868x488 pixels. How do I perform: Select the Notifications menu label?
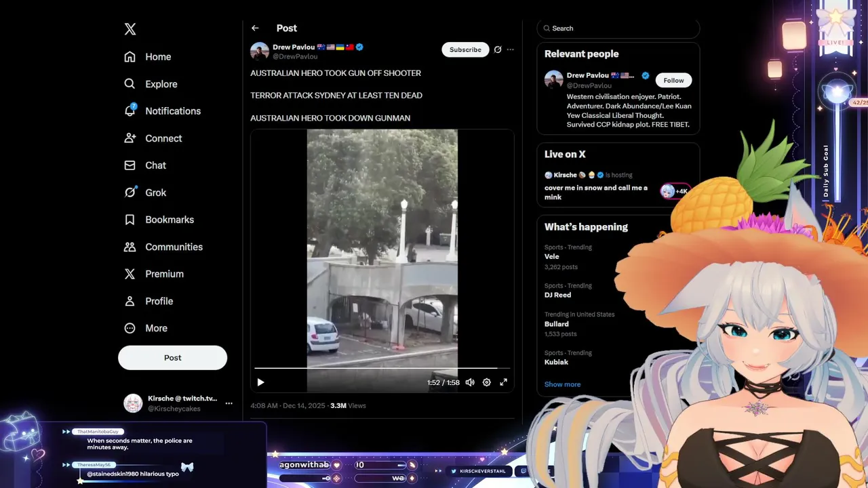point(173,111)
